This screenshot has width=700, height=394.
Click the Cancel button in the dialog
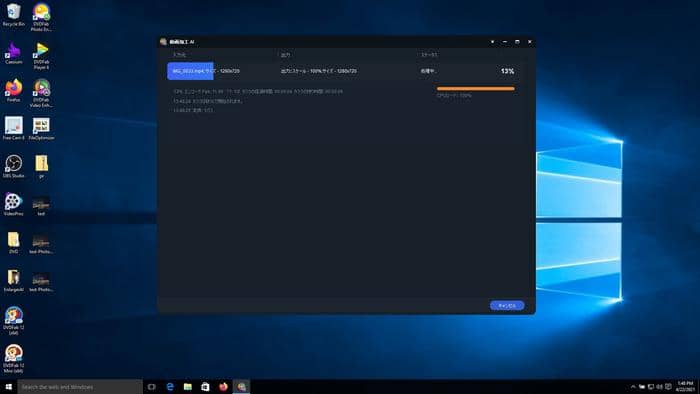tap(507, 306)
